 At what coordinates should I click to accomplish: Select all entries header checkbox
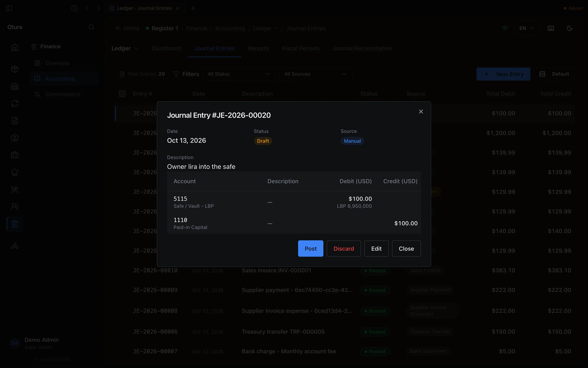[122, 94]
